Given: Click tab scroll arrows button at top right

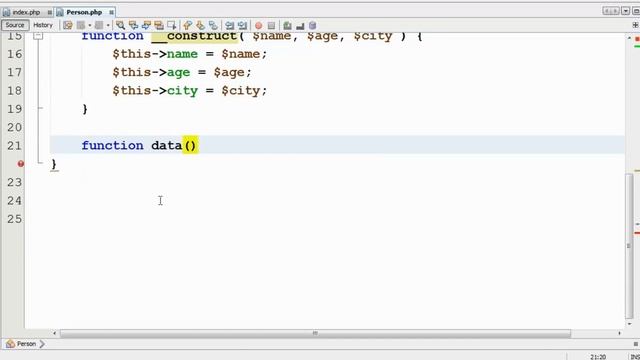Looking at the screenshot, I should [x=611, y=11].
